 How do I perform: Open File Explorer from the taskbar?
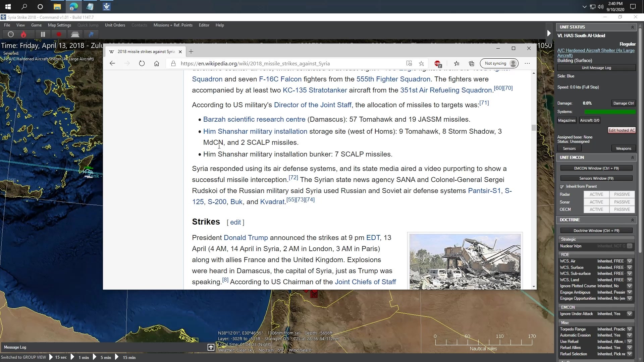[57, 6]
